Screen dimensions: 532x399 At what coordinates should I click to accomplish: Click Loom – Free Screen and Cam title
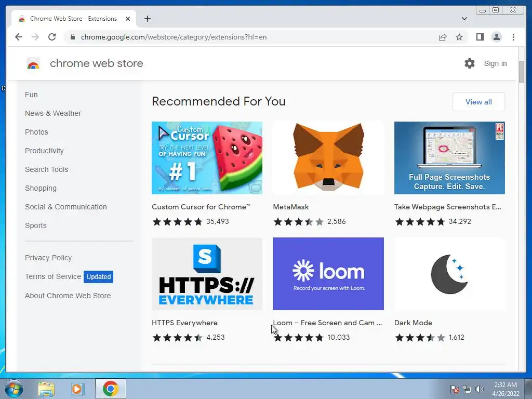tap(327, 323)
